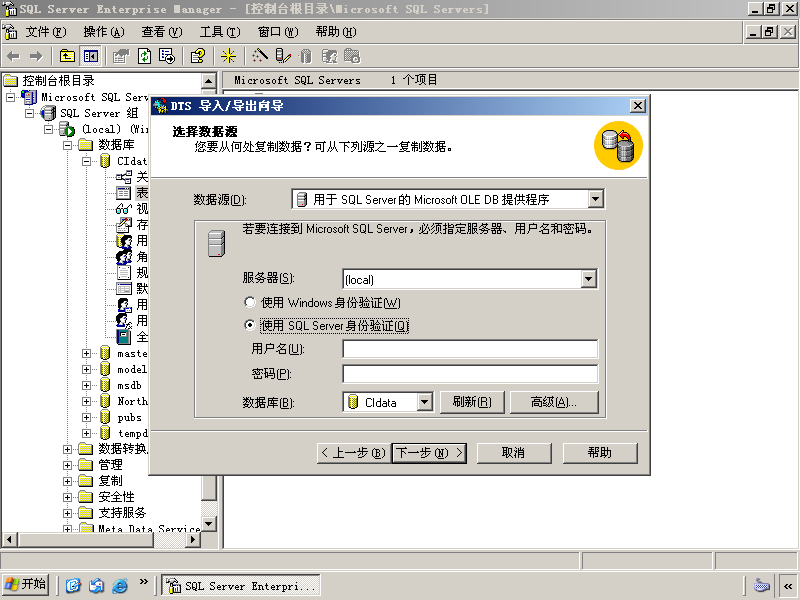The width and height of the screenshot is (800, 600).
Task: Click the 密码 input field
Action: coord(470,373)
